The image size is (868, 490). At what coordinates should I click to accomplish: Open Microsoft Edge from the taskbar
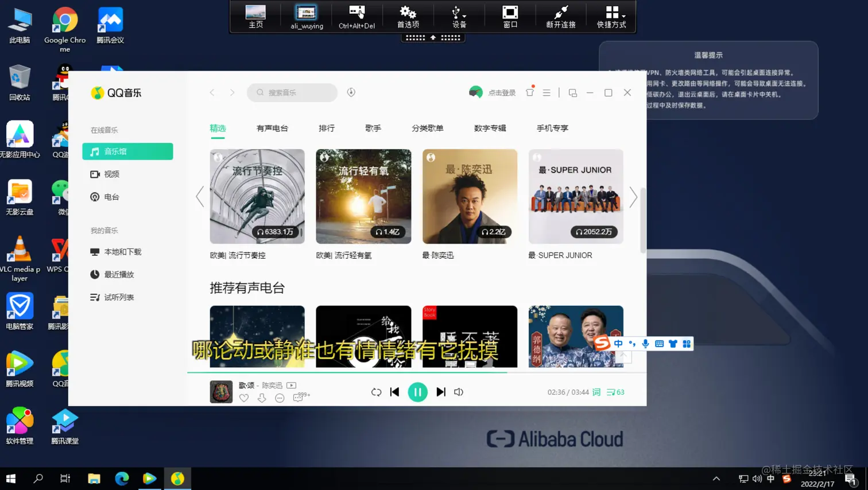[122, 479]
